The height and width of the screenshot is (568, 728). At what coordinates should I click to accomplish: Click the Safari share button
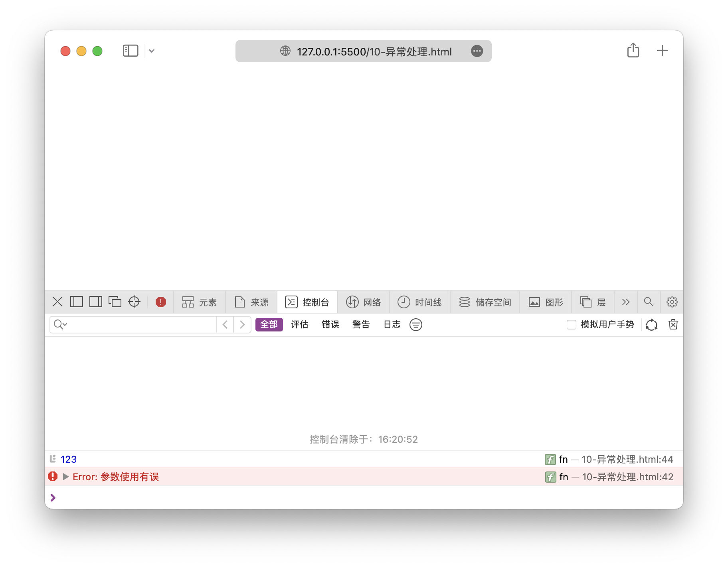click(633, 50)
